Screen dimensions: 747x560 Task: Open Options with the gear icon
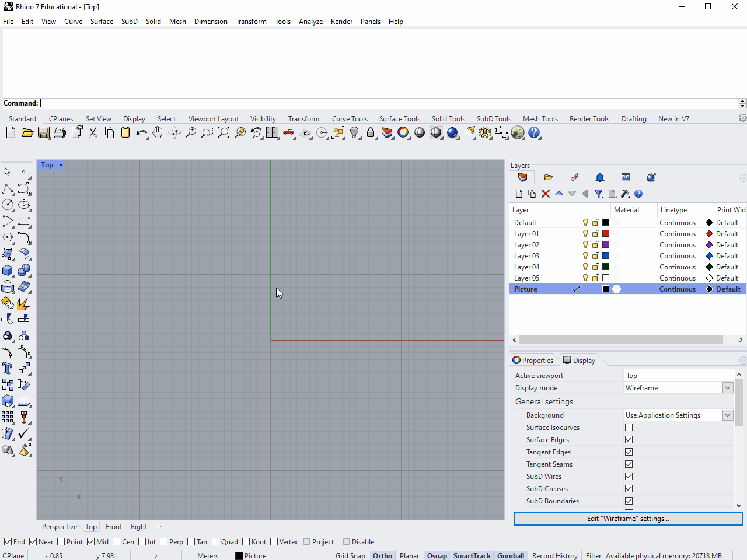click(x=485, y=133)
